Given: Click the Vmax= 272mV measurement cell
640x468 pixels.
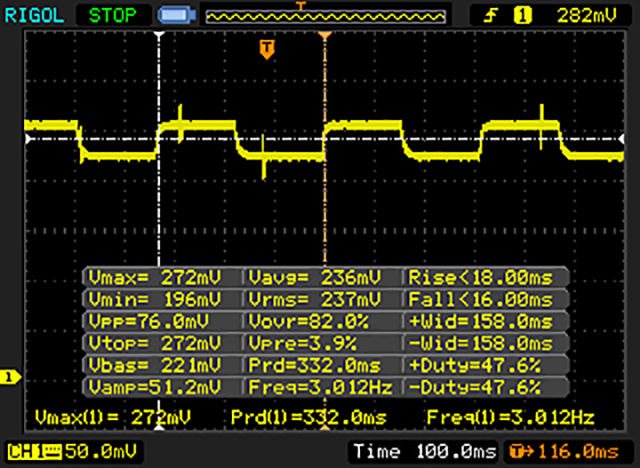Looking at the screenshot, I should (x=162, y=277).
